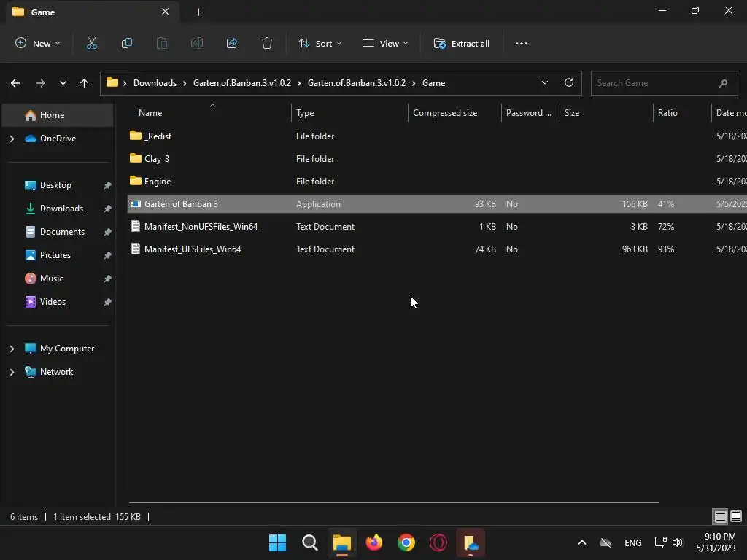Open the Sort dropdown menu

320,43
